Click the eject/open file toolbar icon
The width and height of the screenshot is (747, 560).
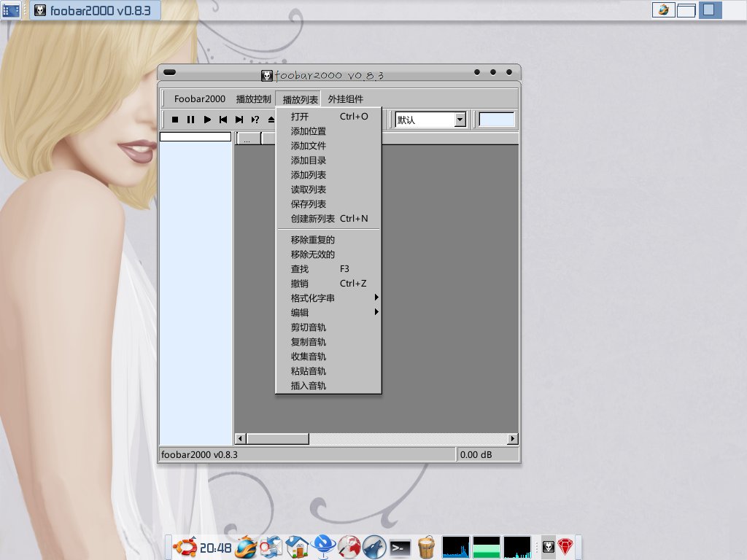click(x=271, y=120)
